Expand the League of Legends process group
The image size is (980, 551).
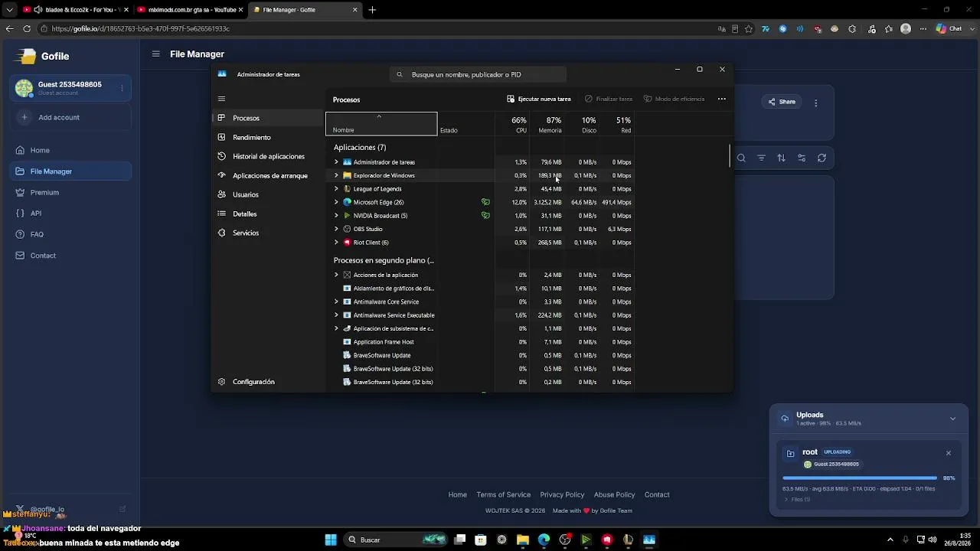(336, 189)
